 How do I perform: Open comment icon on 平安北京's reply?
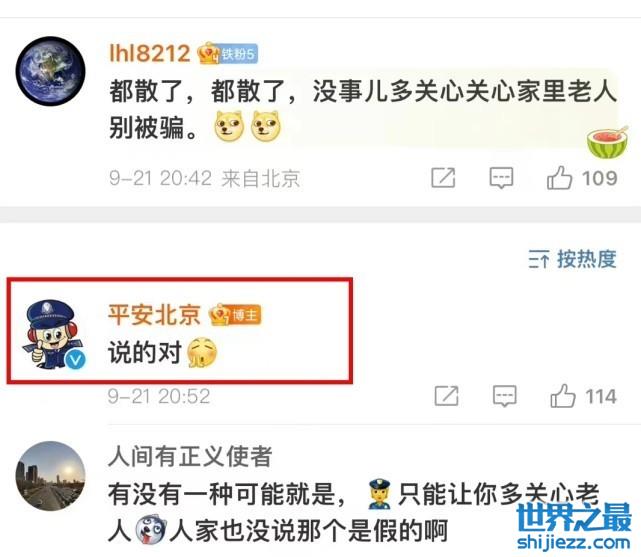tap(504, 396)
